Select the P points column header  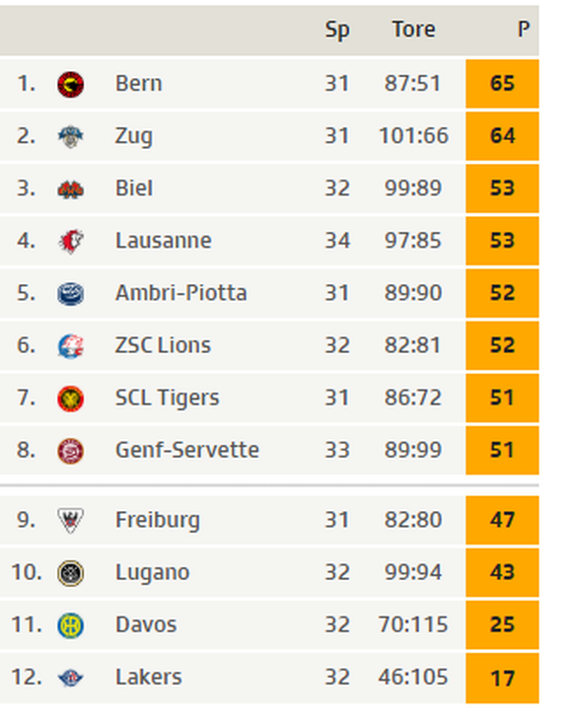tap(524, 30)
